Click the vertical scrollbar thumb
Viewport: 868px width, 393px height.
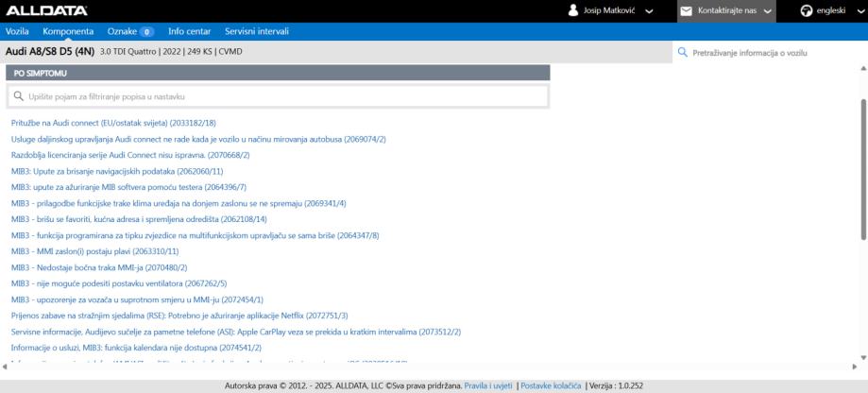pyautogui.click(x=863, y=169)
